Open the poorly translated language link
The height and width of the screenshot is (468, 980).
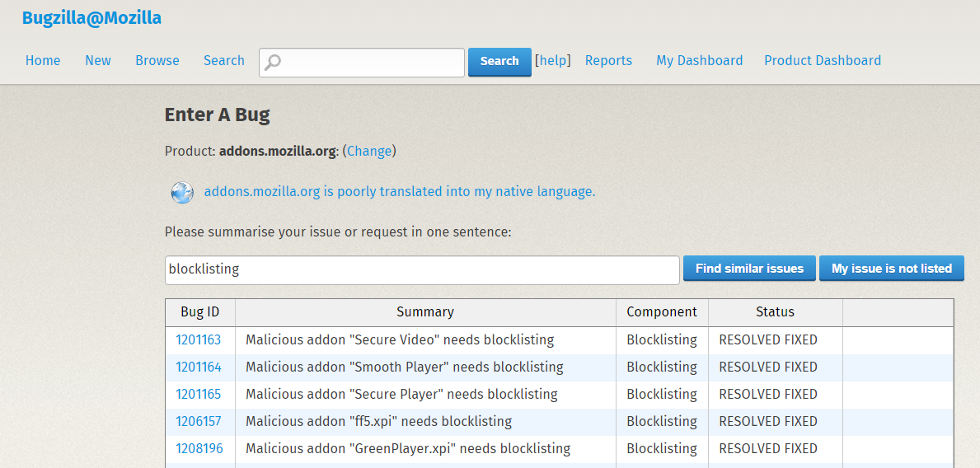400,192
